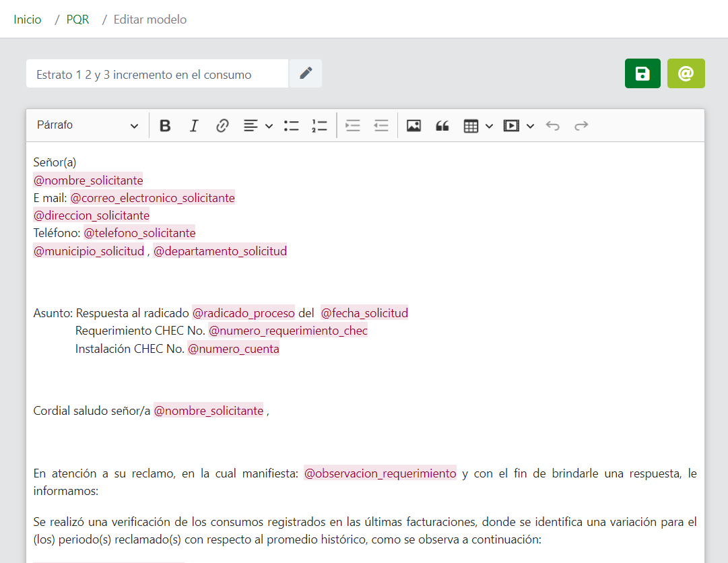Screen dimensions: 728x563
Task: Toggle italic text formatting
Action: (194, 126)
